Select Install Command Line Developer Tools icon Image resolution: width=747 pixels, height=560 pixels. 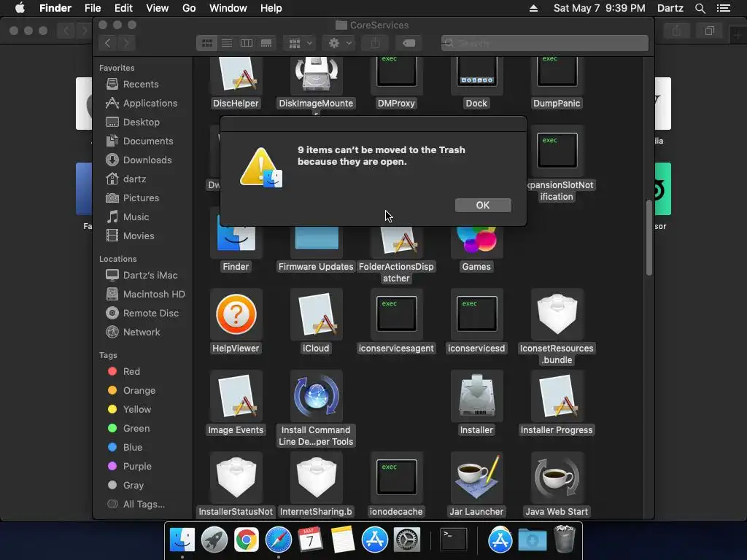[316, 396]
